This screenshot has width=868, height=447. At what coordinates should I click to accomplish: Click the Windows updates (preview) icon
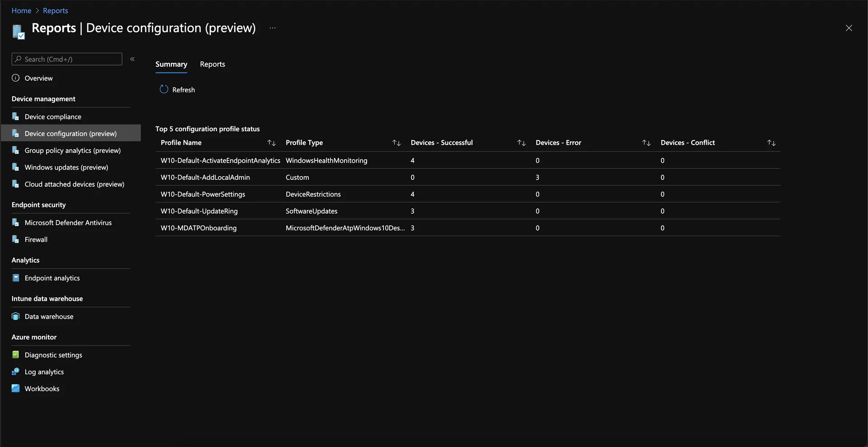[16, 167]
